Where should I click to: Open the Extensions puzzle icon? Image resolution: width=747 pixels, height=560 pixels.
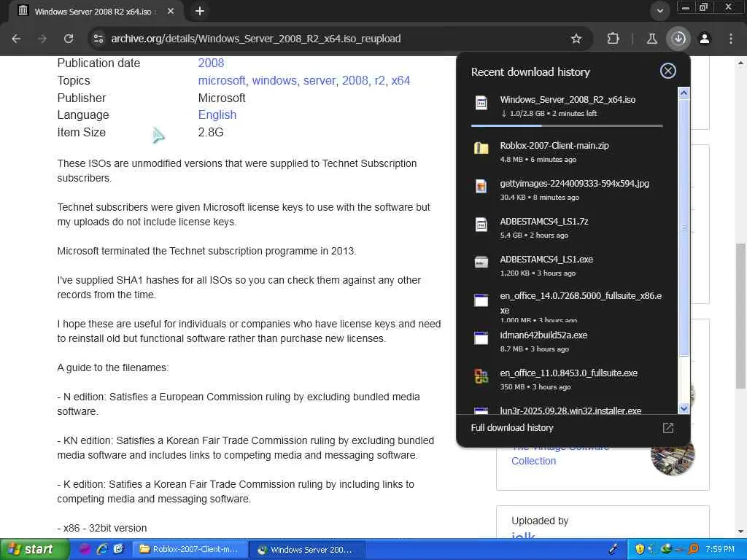coord(613,39)
